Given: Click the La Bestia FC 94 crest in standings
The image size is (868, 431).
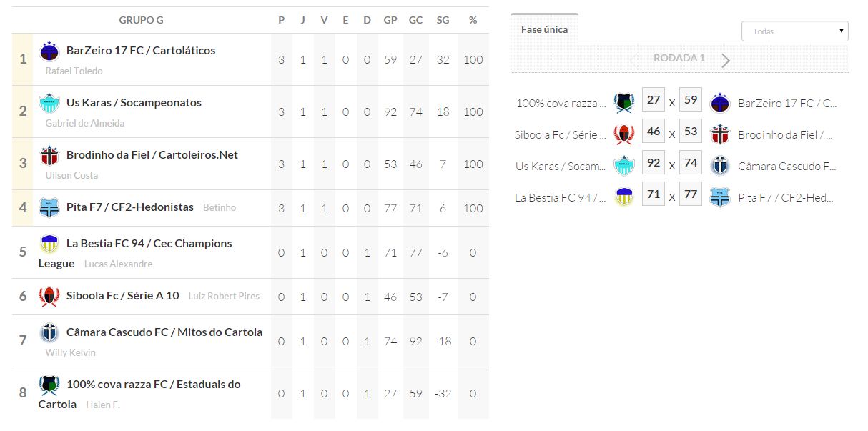Looking at the screenshot, I should (x=49, y=244).
